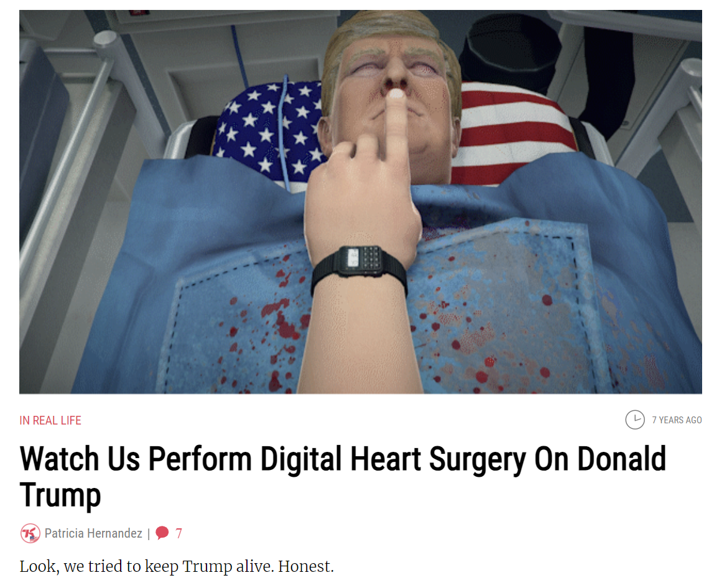Click the left hospital bed rail

point(67,180)
